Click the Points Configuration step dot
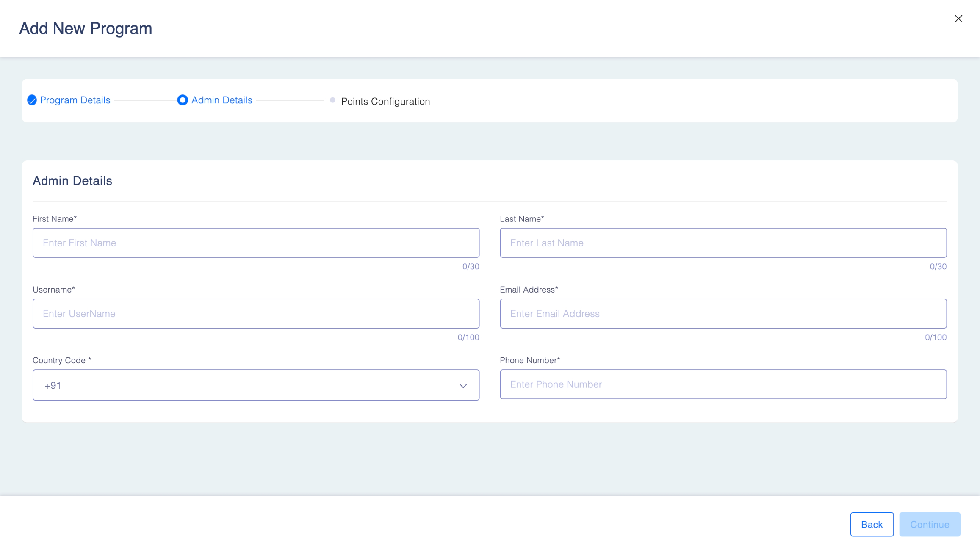 (332, 100)
